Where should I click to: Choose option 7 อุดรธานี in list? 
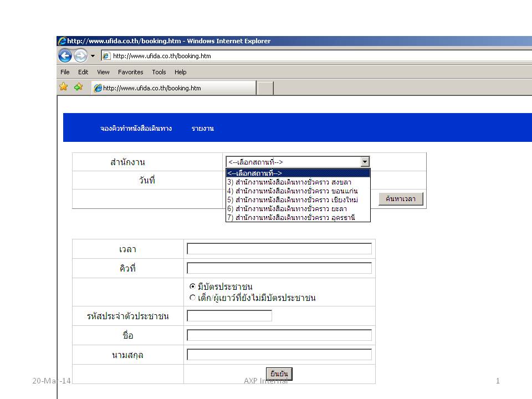click(x=298, y=217)
